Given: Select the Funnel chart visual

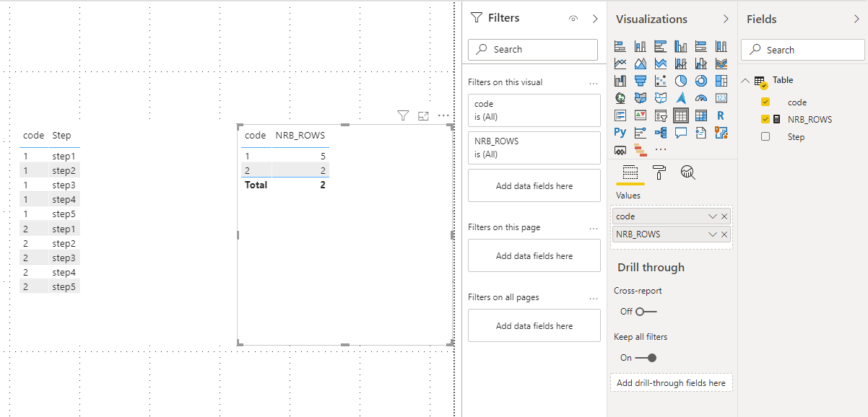Looking at the screenshot, I should [x=641, y=81].
